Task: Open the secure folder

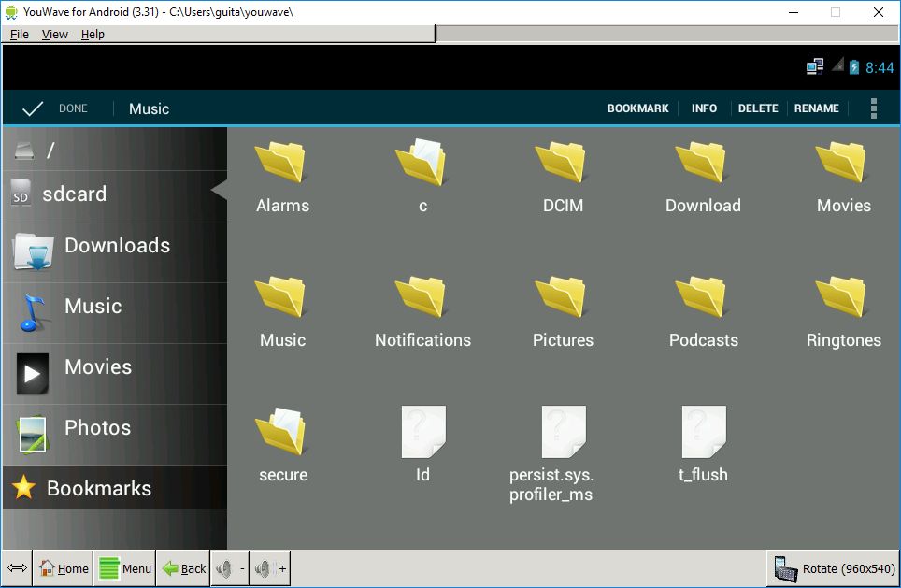Action: point(281,439)
